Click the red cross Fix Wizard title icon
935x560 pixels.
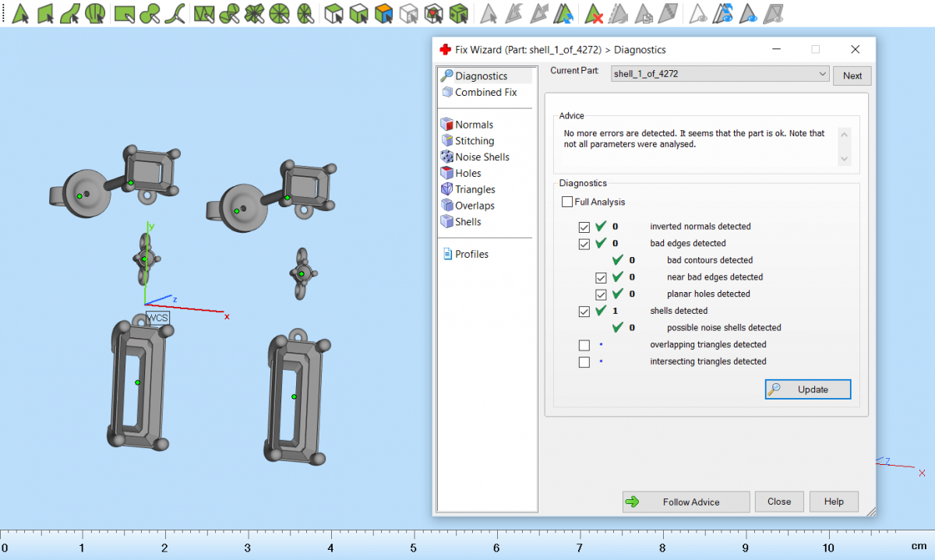pos(446,49)
